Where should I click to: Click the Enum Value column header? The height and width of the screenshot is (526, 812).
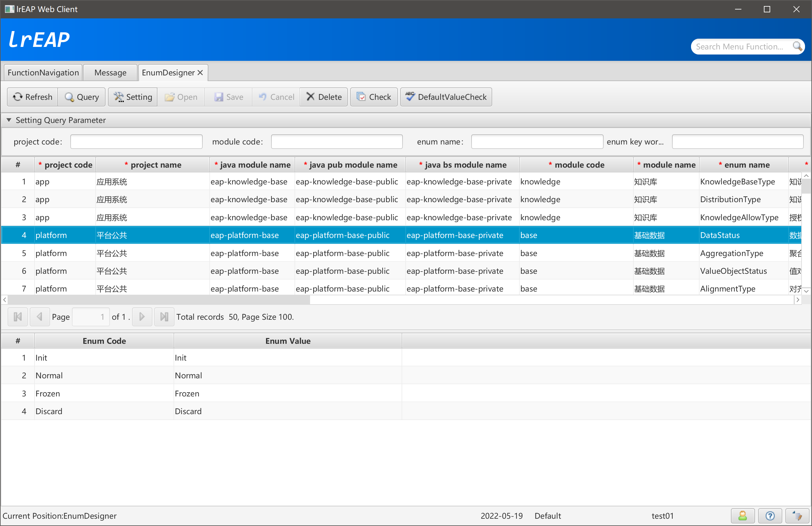pos(288,341)
